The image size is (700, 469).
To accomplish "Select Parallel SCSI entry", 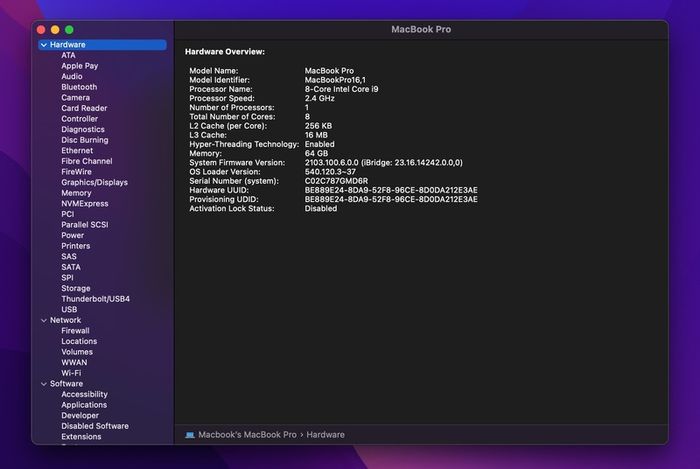I will click(85, 225).
